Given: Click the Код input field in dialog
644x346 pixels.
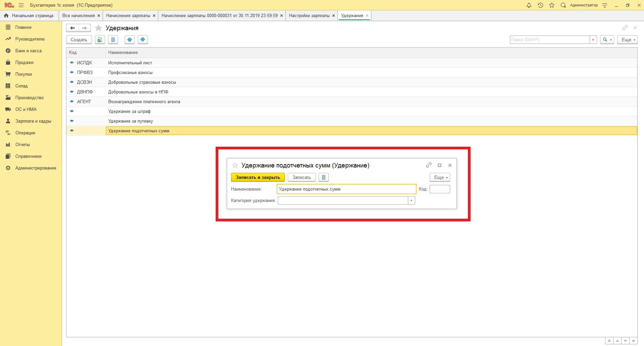Looking at the screenshot, I should click(x=440, y=189).
